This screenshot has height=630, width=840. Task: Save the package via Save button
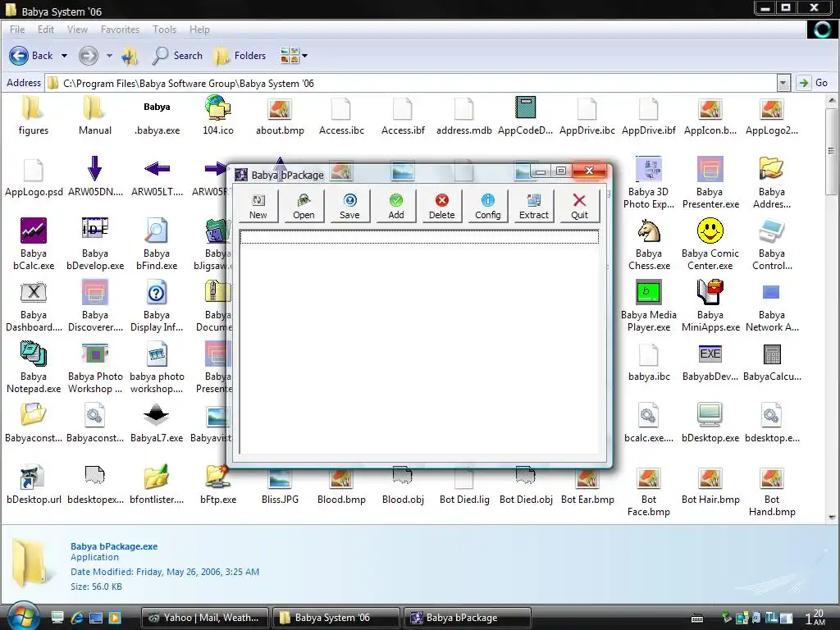pos(349,206)
